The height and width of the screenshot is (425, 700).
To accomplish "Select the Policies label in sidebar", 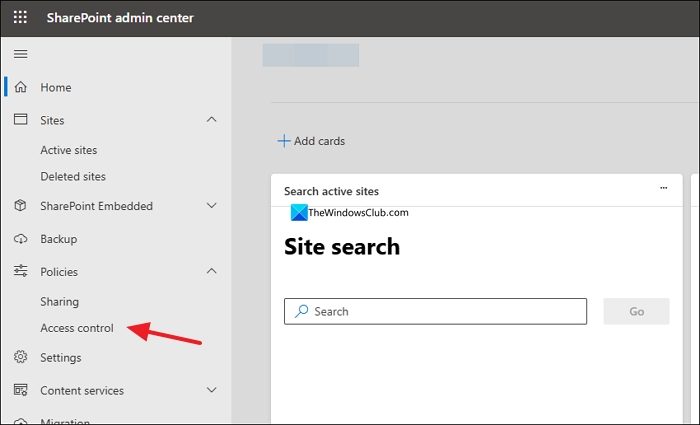I will 59,272.
